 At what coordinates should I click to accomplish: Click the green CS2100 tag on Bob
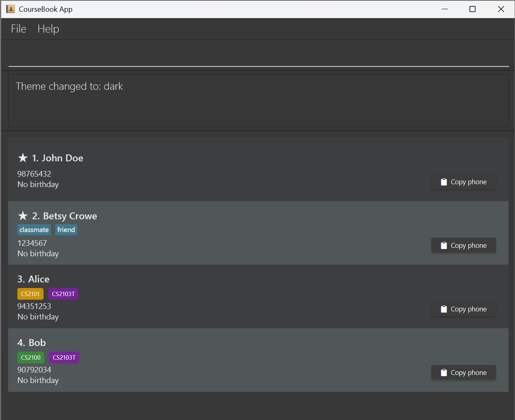click(x=31, y=357)
